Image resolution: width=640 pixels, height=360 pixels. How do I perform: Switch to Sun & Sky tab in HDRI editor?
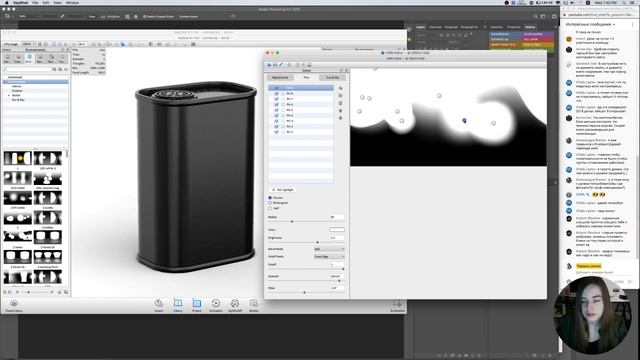pyautogui.click(x=332, y=77)
